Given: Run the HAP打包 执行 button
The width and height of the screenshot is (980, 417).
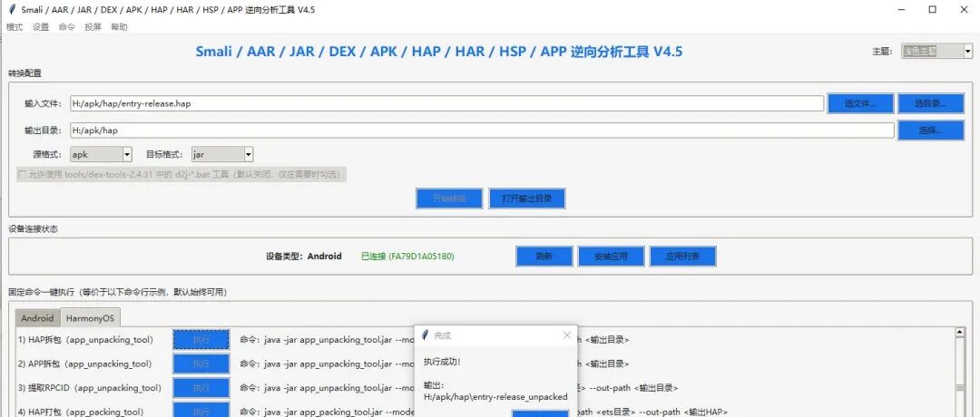Looking at the screenshot, I should (x=201, y=410).
